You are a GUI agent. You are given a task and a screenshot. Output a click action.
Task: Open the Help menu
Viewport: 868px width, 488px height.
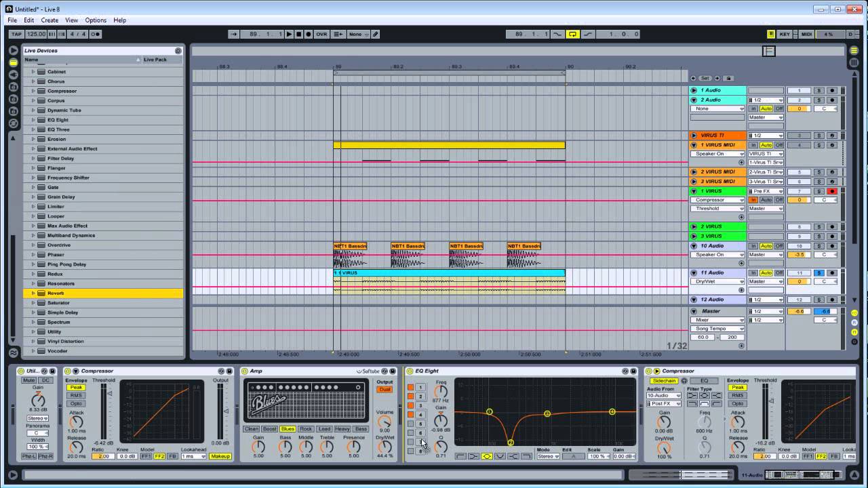click(119, 20)
